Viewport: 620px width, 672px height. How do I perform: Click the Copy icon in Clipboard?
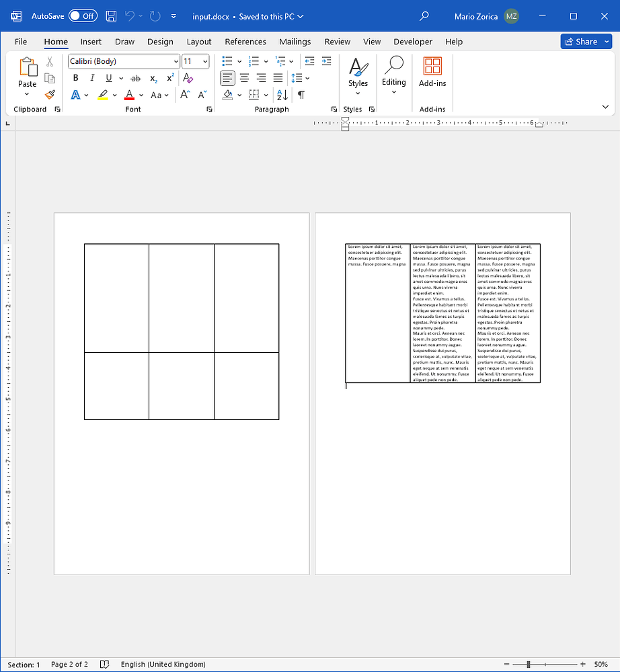50,78
